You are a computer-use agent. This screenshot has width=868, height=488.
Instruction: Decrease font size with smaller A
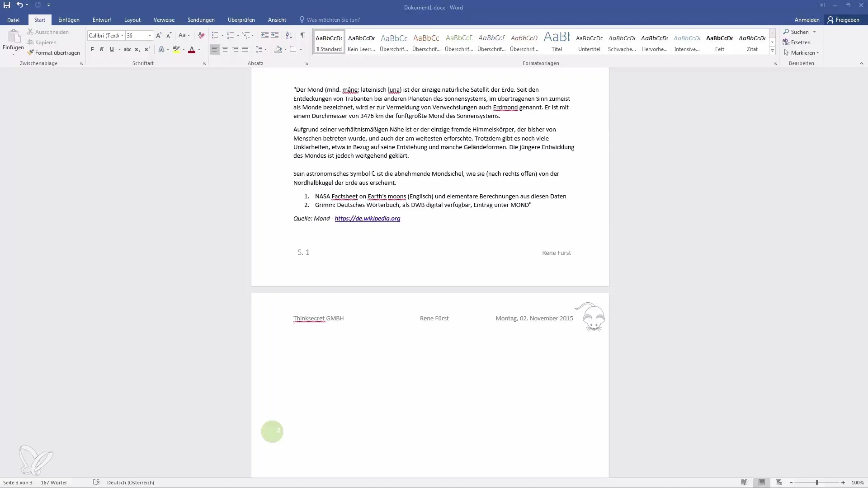pyautogui.click(x=169, y=35)
